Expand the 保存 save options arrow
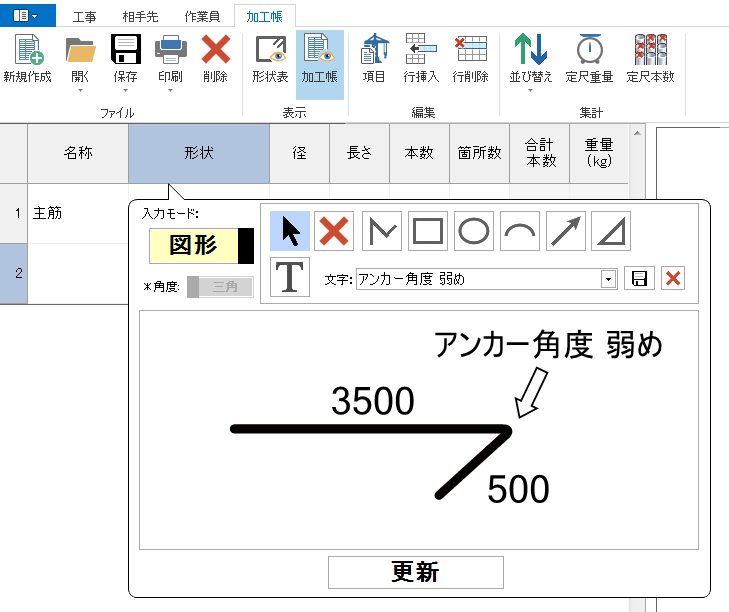Image resolution: width=729 pixels, height=612 pixels. [x=126, y=89]
